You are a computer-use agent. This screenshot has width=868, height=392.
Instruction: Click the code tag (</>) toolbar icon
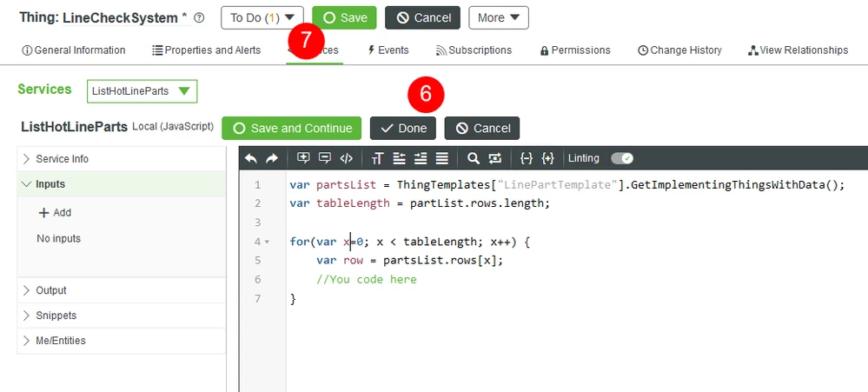coord(347,158)
